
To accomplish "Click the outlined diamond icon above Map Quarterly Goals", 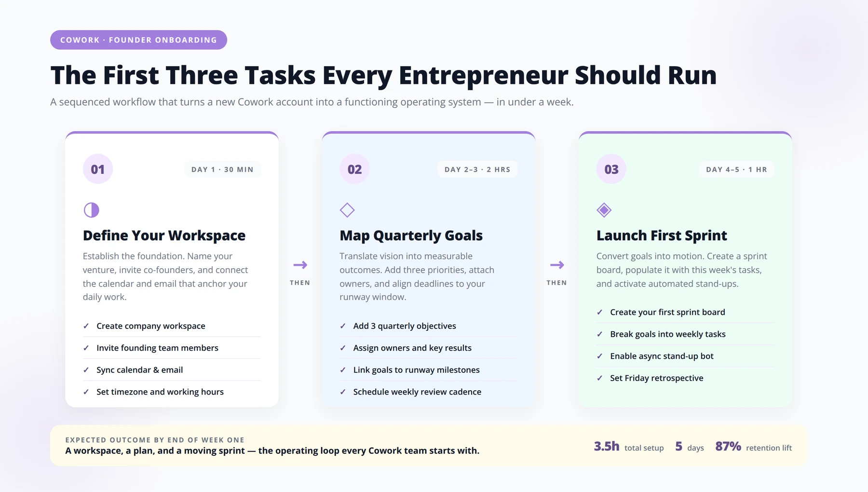I will 347,210.
